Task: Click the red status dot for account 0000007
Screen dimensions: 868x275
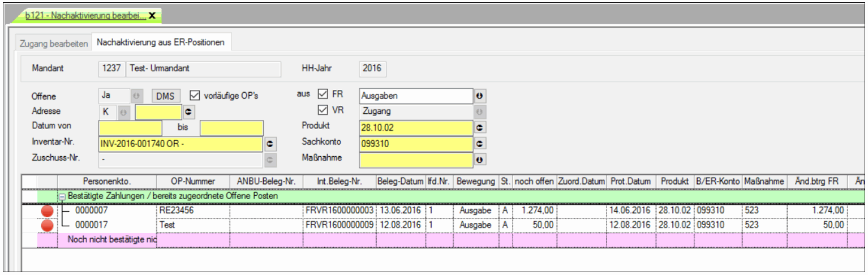Action: click(x=48, y=212)
